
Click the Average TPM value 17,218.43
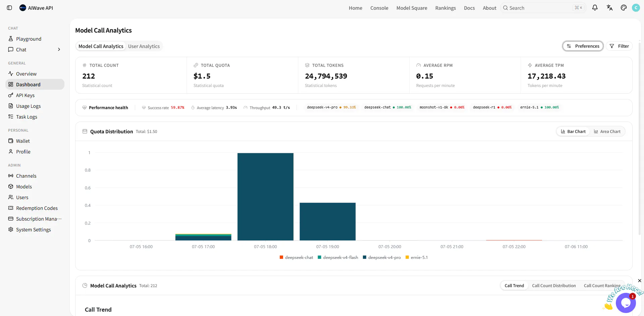pyautogui.click(x=546, y=76)
